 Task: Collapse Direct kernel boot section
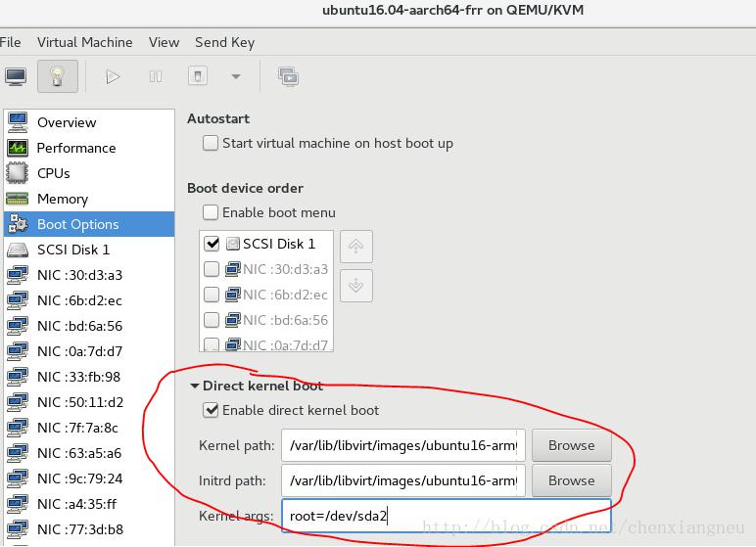point(195,386)
